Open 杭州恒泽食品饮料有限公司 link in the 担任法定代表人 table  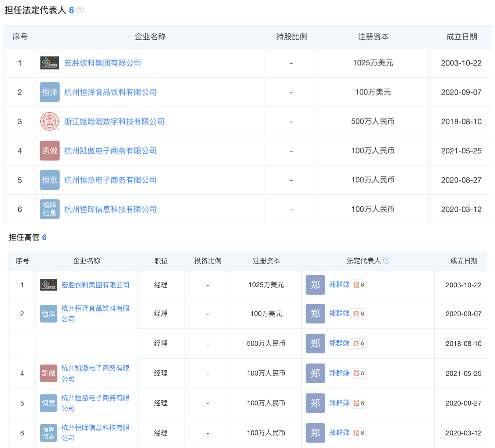coord(110,92)
